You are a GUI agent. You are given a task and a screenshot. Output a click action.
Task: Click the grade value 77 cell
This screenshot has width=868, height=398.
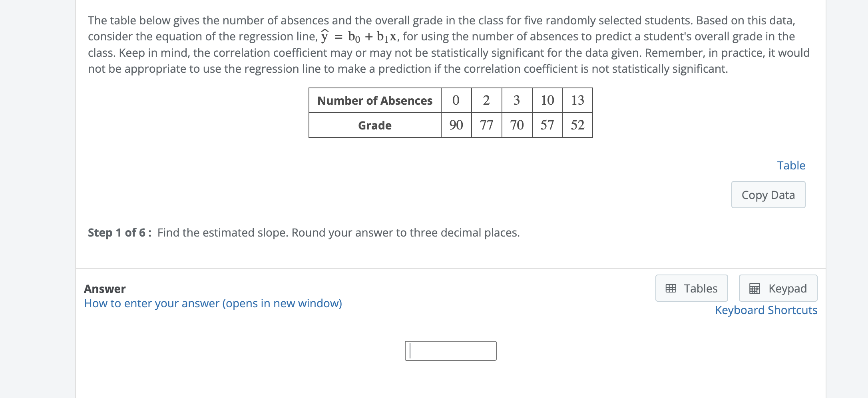pyautogui.click(x=486, y=125)
